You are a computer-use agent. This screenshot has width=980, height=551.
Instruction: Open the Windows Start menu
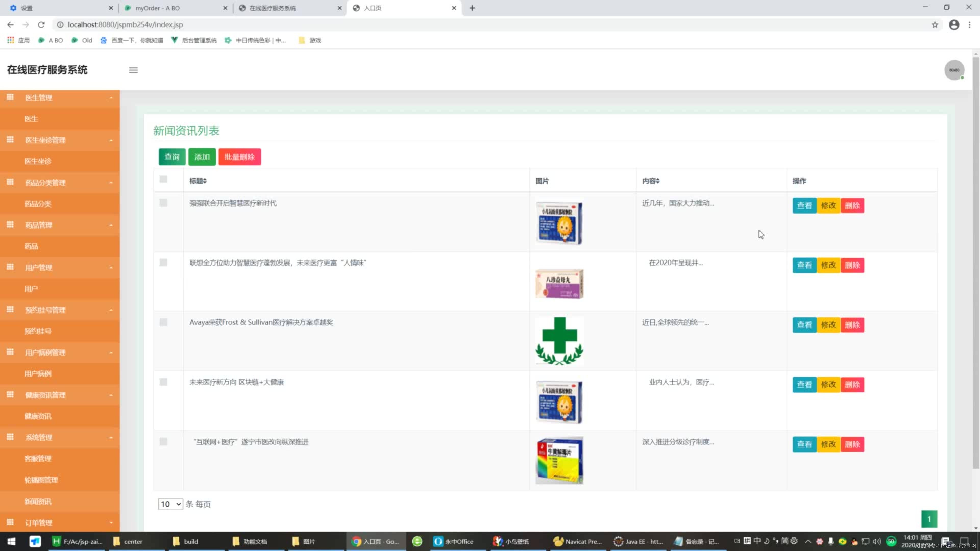tap(11, 541)
